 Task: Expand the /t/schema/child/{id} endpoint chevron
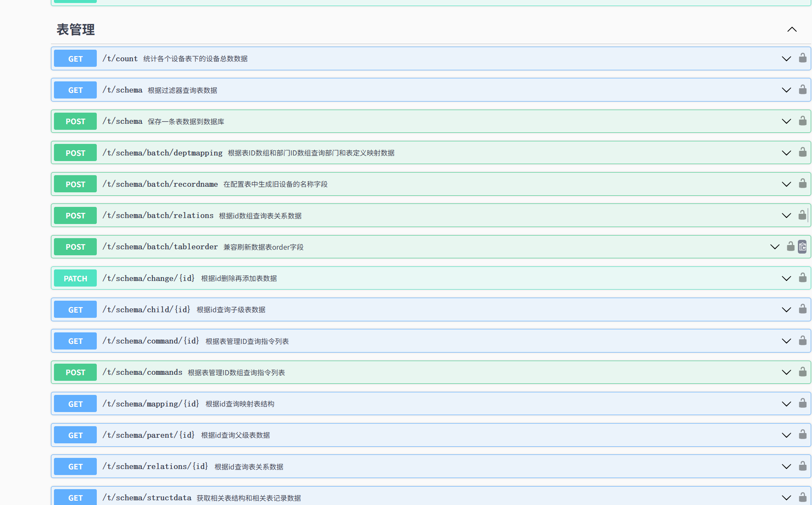click(786, 310)
